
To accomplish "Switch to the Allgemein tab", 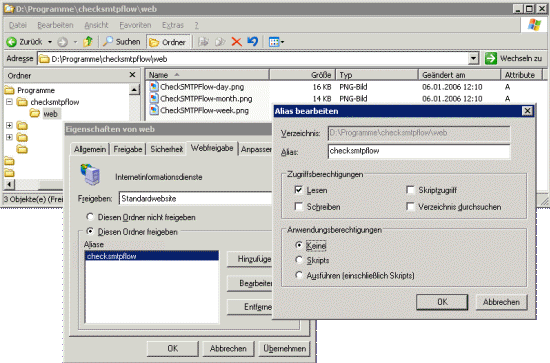I will point(90,149).
